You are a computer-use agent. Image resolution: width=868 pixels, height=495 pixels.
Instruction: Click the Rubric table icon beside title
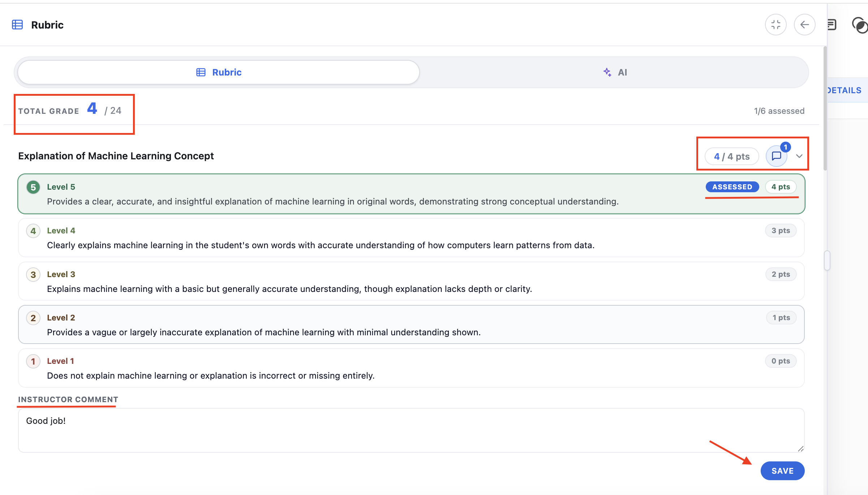click(17, 25)
